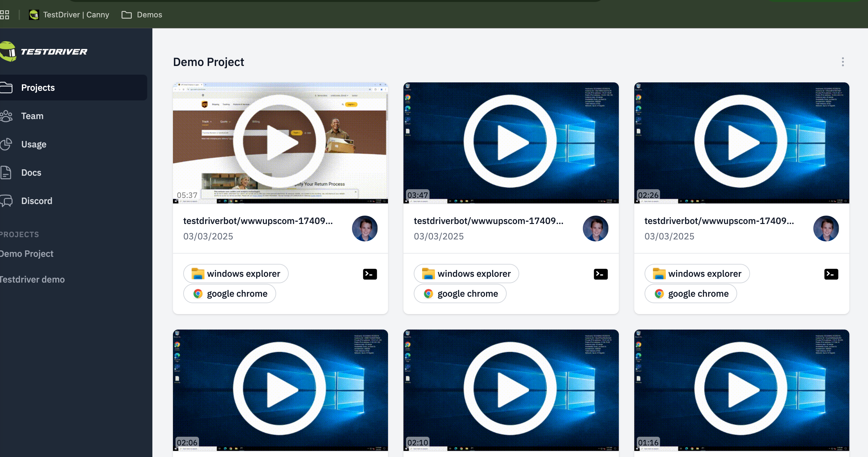The image size is (868, 457).
Task: Click the Usage pie chart icon
Action: [x=6, y=145]
